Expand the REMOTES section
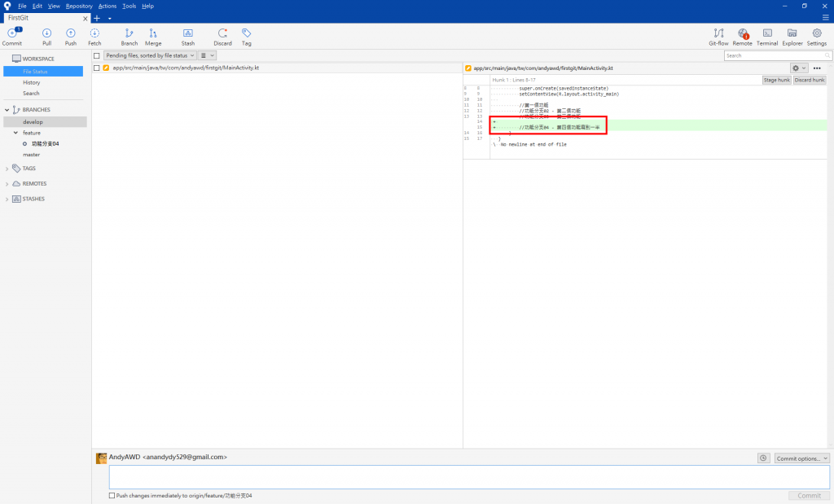This screenshot has width=834, height=504. 7,184
